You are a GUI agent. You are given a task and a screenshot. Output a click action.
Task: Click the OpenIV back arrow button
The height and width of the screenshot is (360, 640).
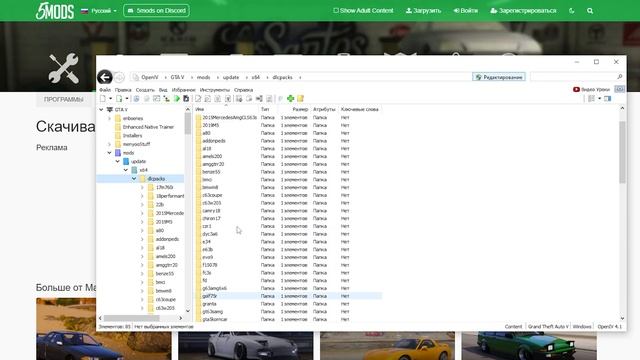pos(104,77)
